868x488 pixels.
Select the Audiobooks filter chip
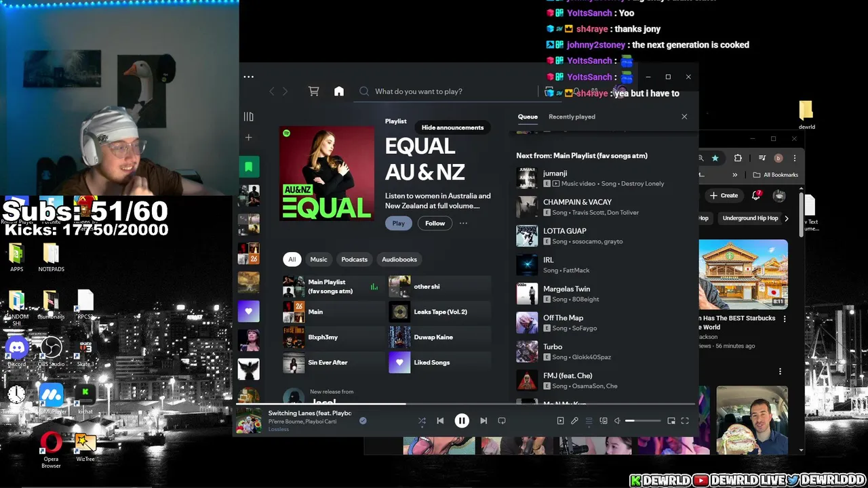[399, 259]
